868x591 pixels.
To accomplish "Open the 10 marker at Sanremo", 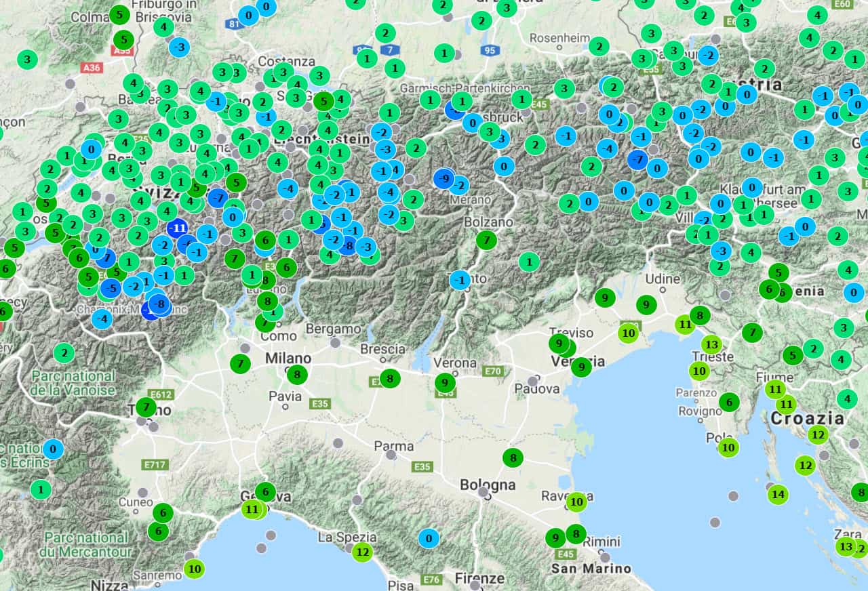I will click(x=195, y=568).
